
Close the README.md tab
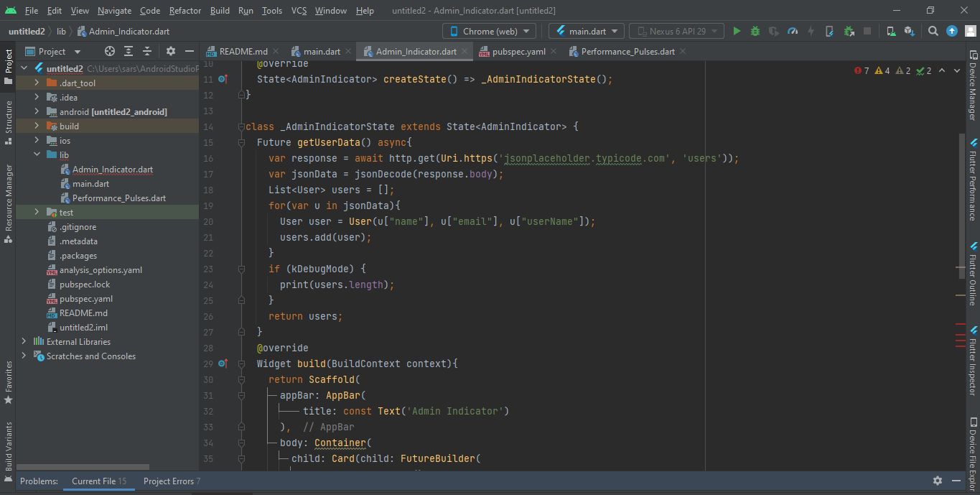[x=276, y=51]
